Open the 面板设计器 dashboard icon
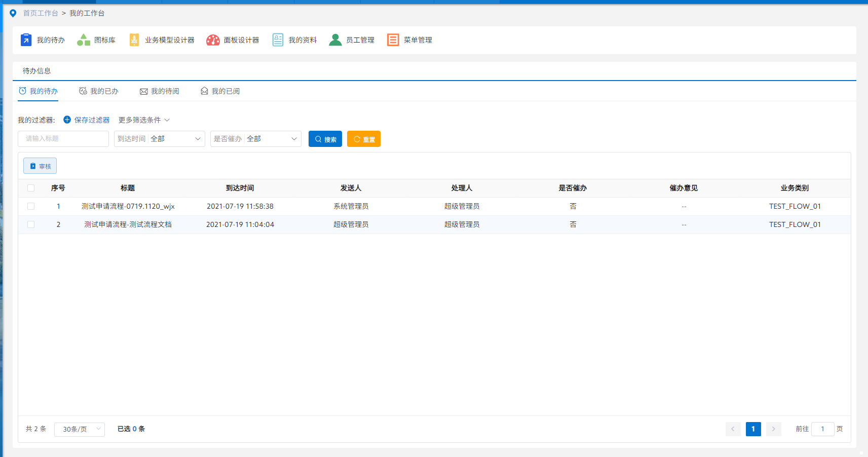Viewport: 868px width, 457px height. click(213, 40)
